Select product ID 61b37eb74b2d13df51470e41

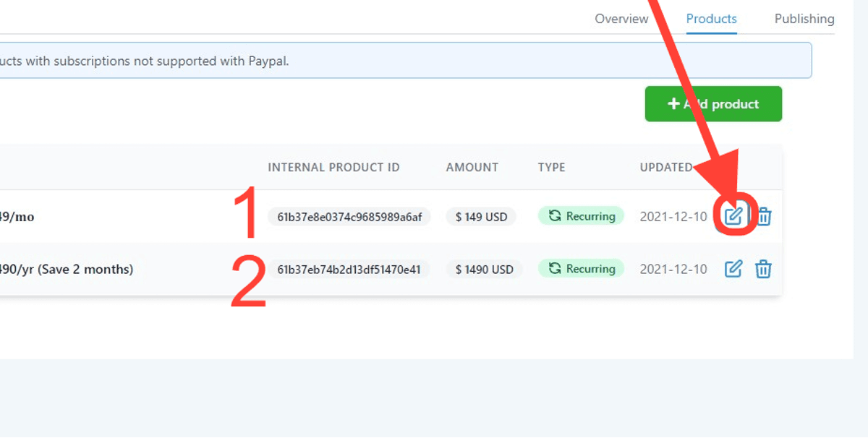(x=349, y=270)
